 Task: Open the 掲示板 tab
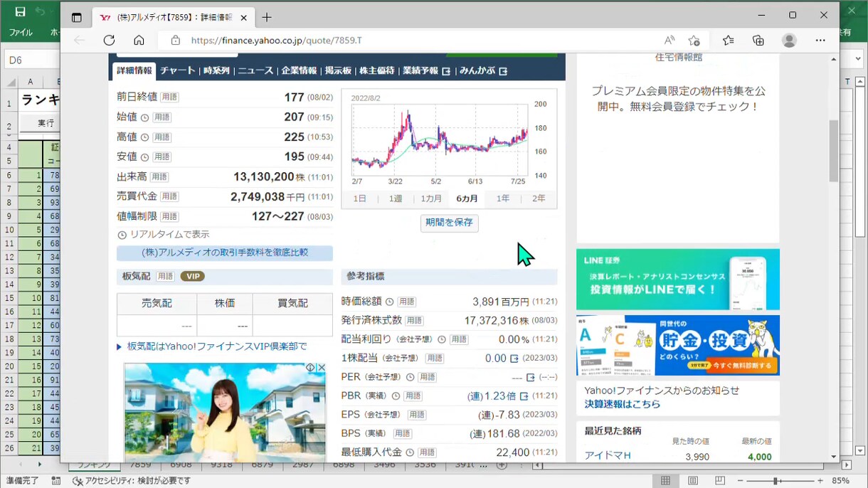click(338, 71)
